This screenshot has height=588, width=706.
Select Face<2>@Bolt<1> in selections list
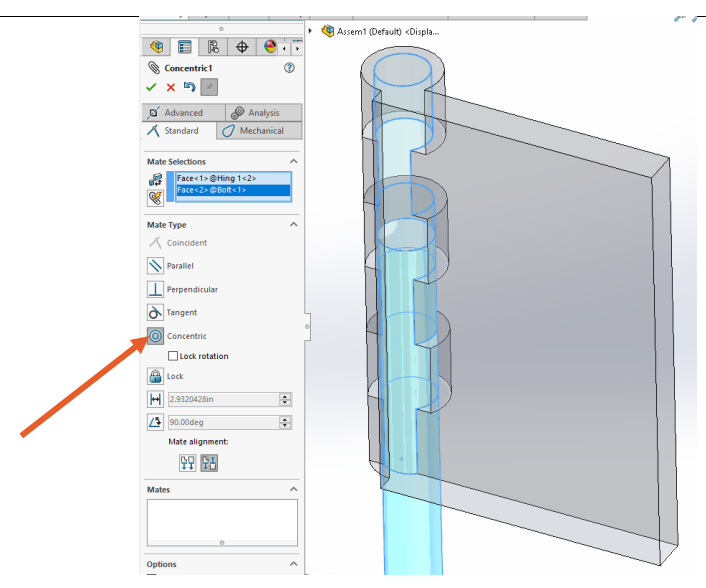click(x=233, y=190)
